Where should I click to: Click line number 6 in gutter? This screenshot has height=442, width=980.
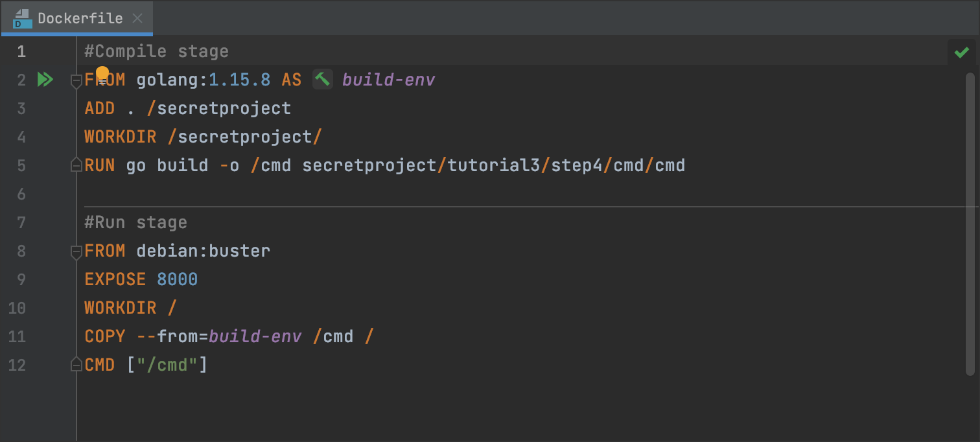pyautogui.click(x=21, y=194)
